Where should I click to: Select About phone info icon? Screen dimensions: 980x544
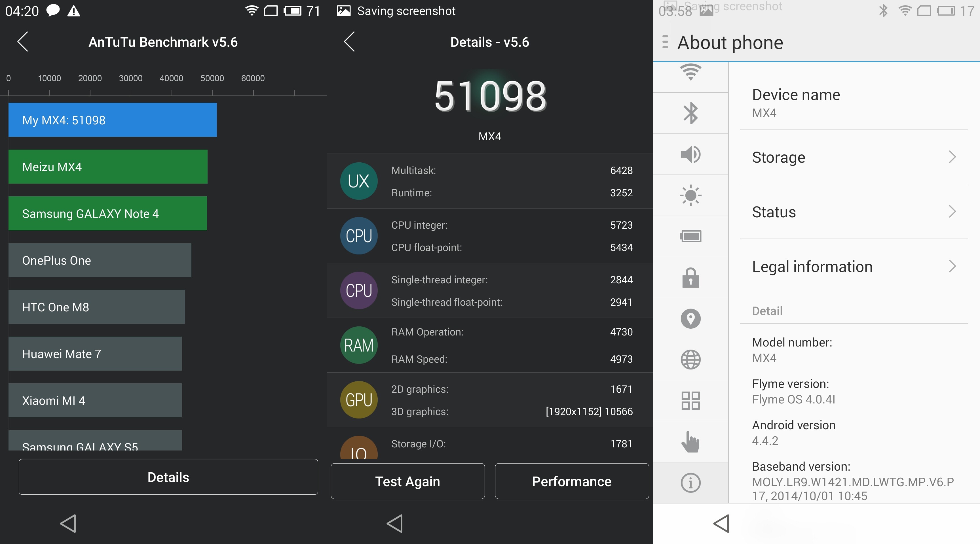tap(690, 483)
